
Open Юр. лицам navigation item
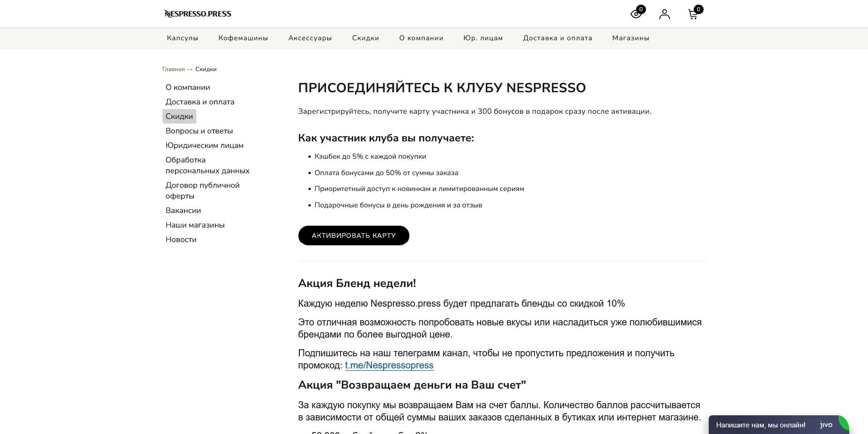(x=483, y=38)
